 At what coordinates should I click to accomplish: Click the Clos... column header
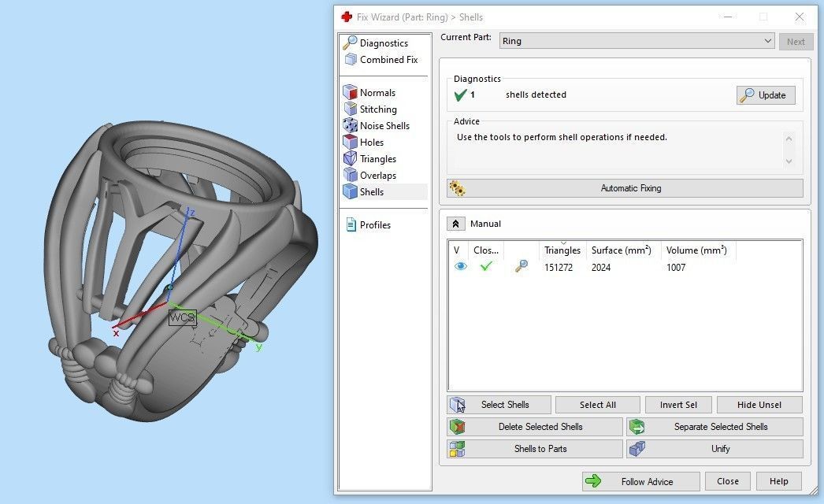pos(485,250)
